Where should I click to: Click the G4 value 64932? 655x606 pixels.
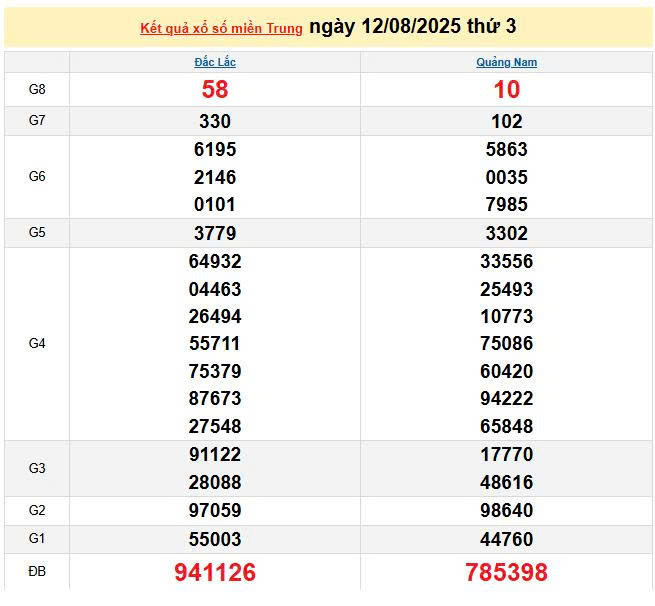pos(215,262)
